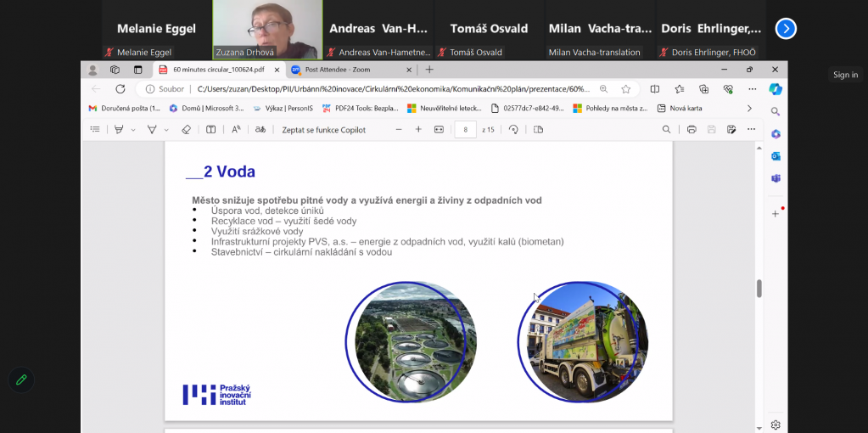The width and height of the screenshot is (868, 433).
Task: Click Zeptat se funkce Copilot
Action: 324,130
